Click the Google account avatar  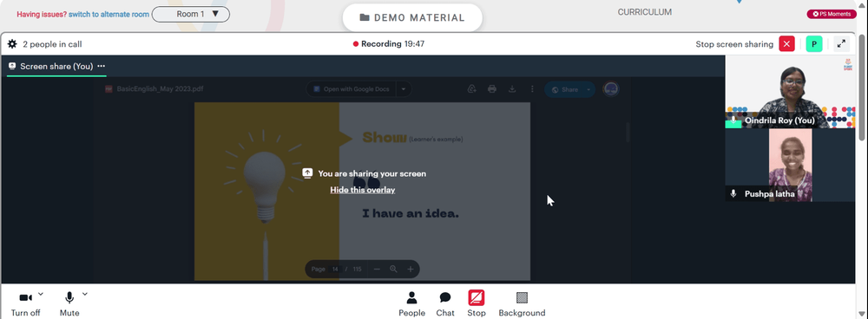point(610,89)
